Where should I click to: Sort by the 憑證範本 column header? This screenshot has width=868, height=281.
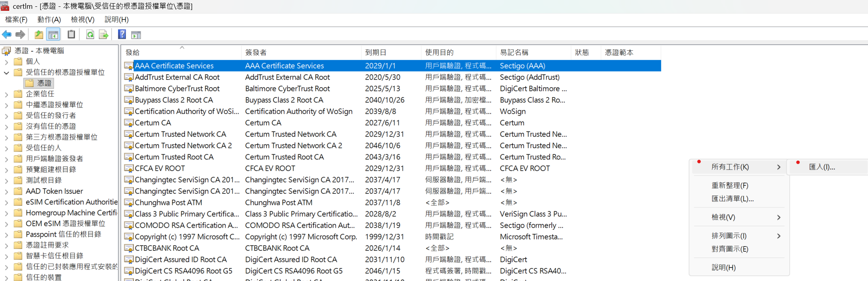pyautogui.click(x=631, y=52)
